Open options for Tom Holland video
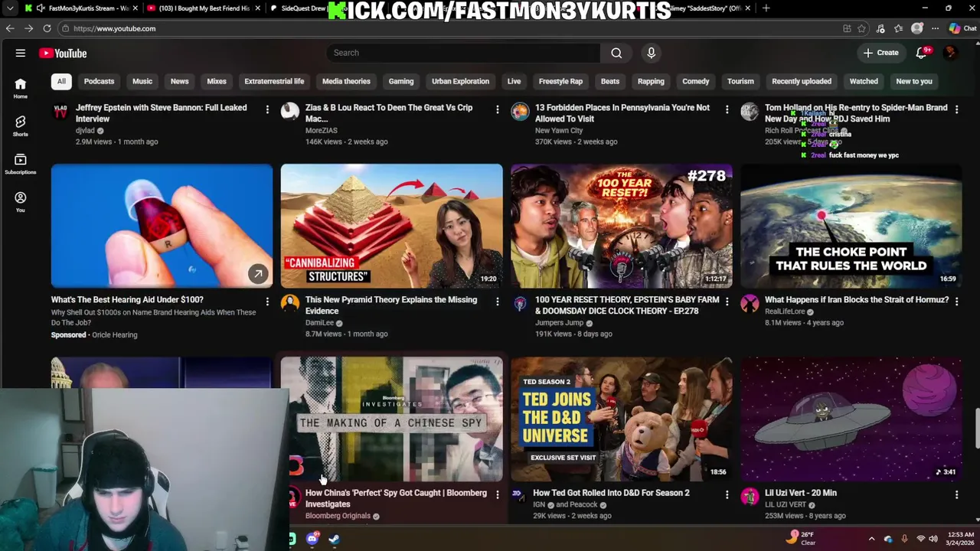Image resolution: width=980 pixels, height=551 pixels. pyautogui.click(x=956, y=109)
